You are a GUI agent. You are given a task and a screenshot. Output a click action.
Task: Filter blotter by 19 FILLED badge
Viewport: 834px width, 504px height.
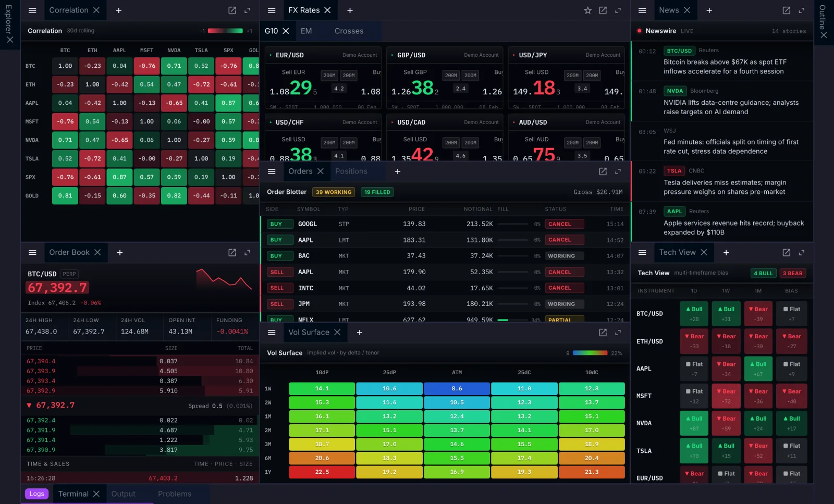pos(377,192)
